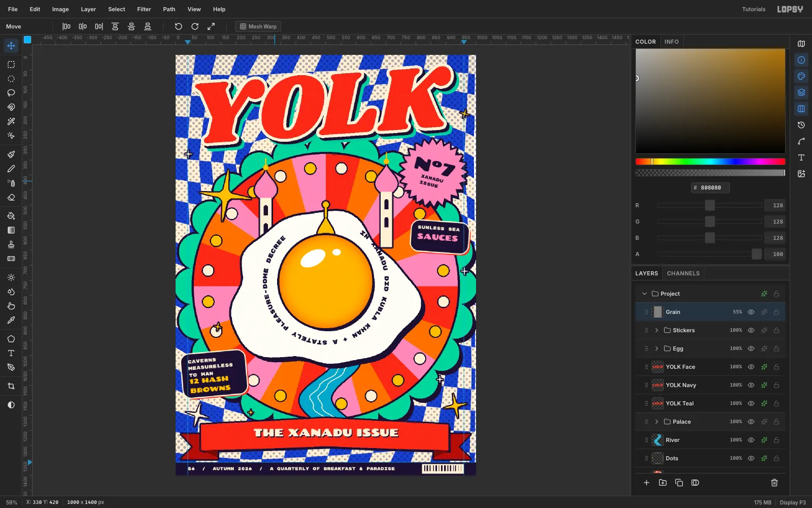Viewport: 812px width, 508px height.
Task: Select the Elliptical Marquee tool
Action: coord(11,79)
